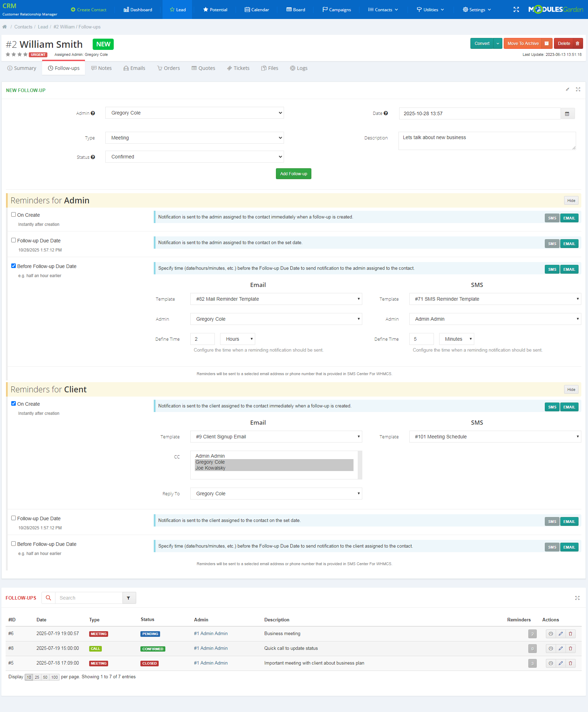Open the Calendar section

click(x=257, y=9)
